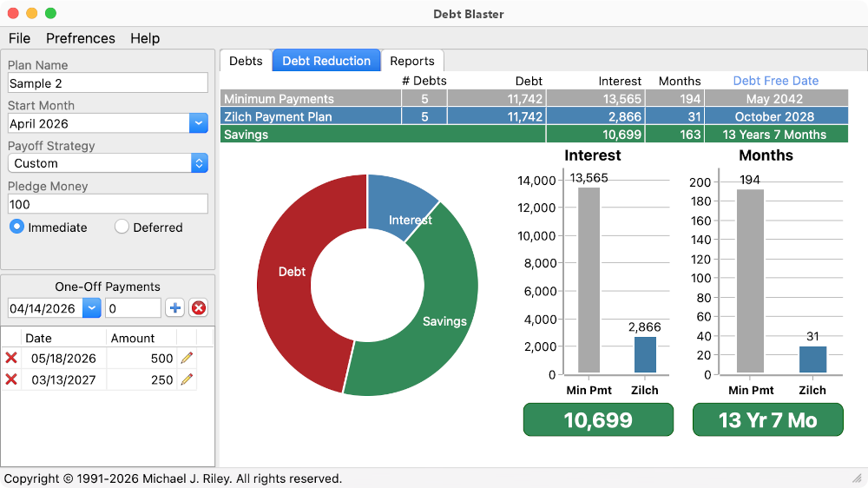Select the Immediate radio button
The height and width of the screenshot is (488, 868).
(x=17, y=227)
